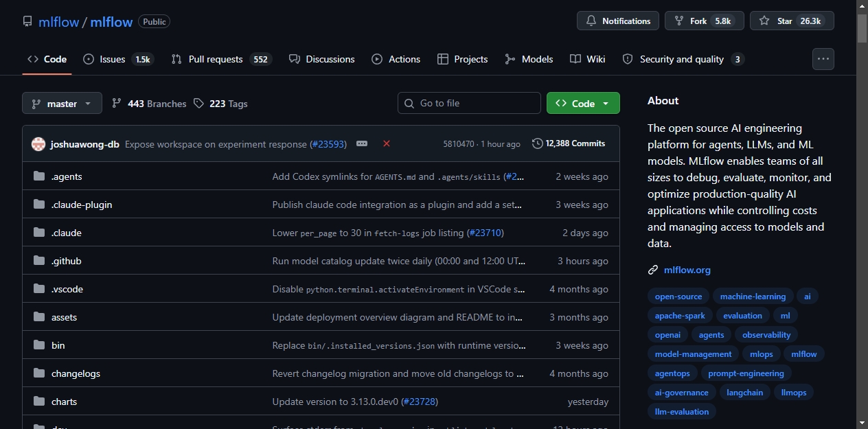The width and height of the screenshot is (868, 429).
Task: Click joshuawong-db author name
Action: (84, 144)
